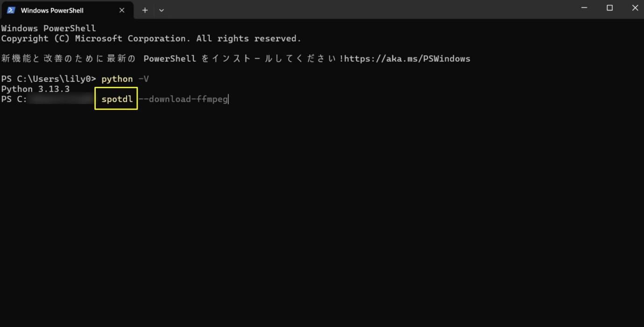Close the terminal window
The image size is (644, 327).
pos(635,8)
